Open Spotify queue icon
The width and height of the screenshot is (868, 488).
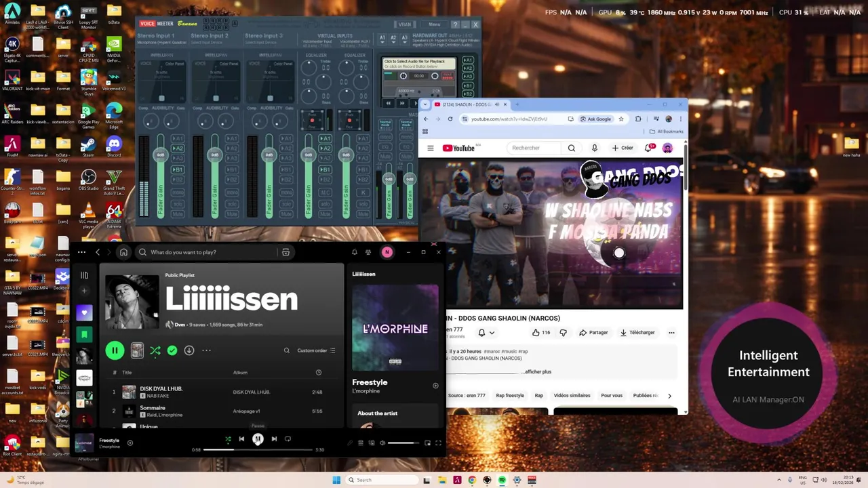(x=361, y=443)
